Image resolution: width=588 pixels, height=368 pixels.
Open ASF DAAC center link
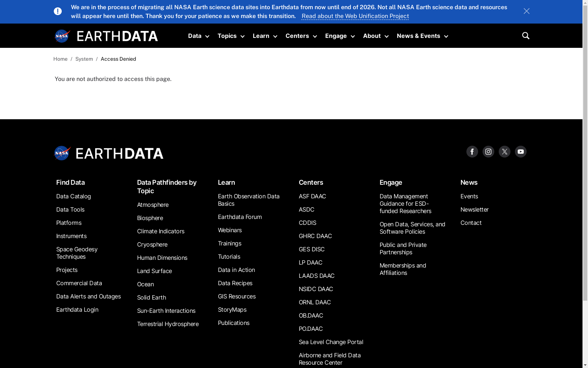(x=312, y=197)
